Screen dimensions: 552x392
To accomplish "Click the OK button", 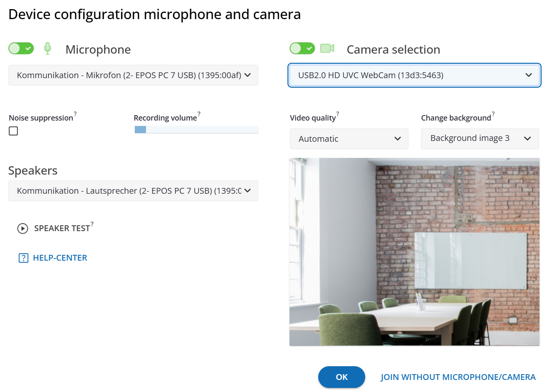I will point(342,377).
